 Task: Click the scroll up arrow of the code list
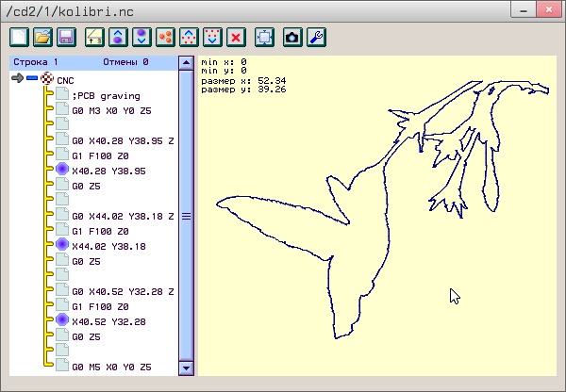point(186,64)
